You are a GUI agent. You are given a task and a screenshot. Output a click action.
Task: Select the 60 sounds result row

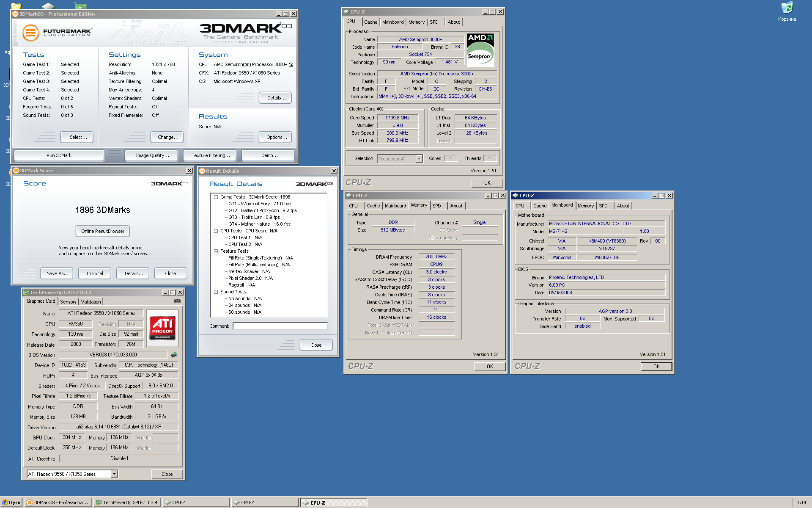tap(245, 312)
